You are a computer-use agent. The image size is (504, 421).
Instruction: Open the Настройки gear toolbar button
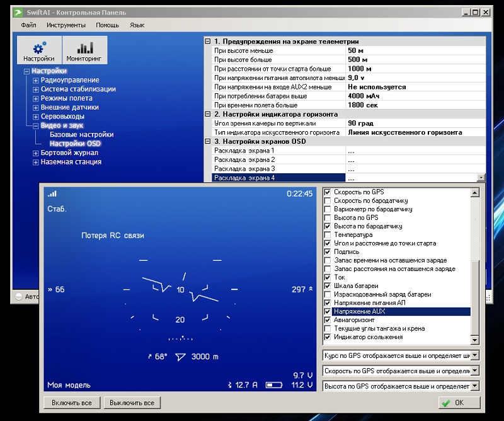tap(39, 50)
